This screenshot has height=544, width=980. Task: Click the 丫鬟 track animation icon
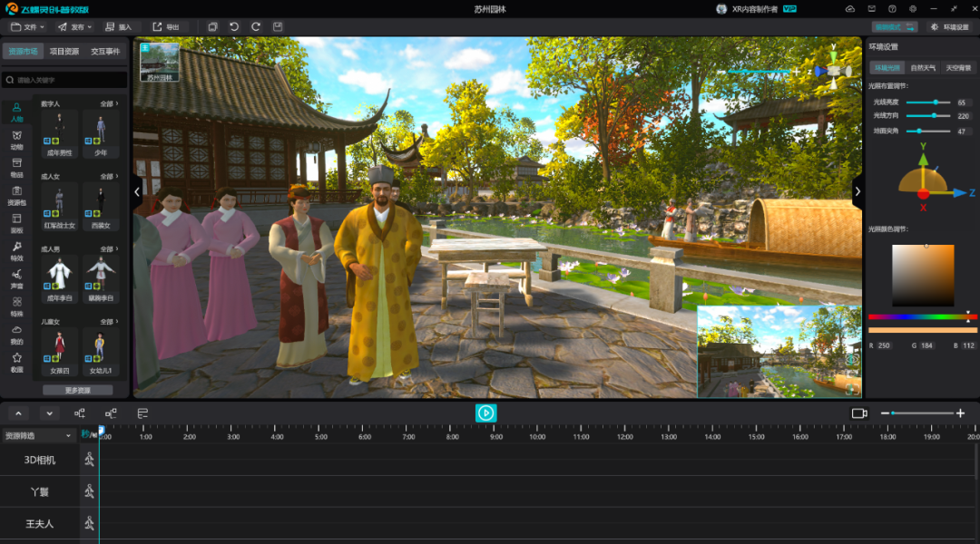tap(89, 491)
